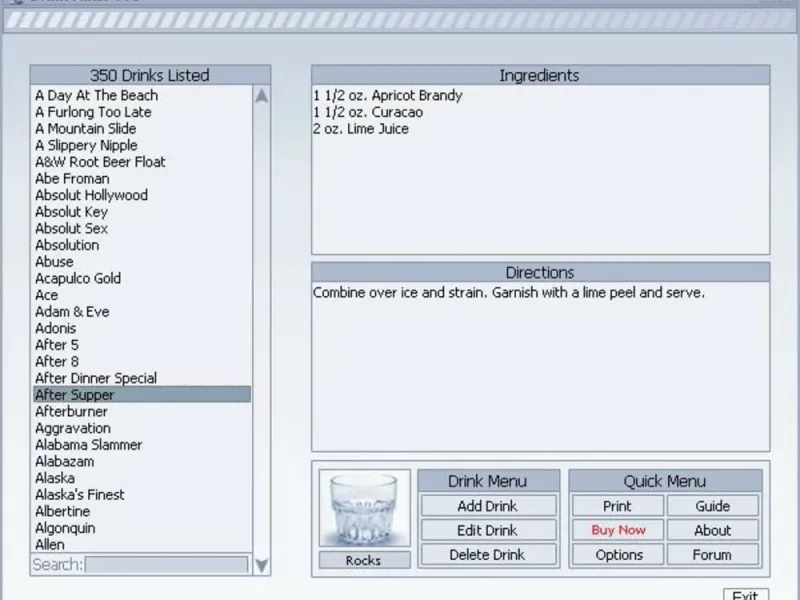Click the drinks list scrollbar track

coord(262,330)
